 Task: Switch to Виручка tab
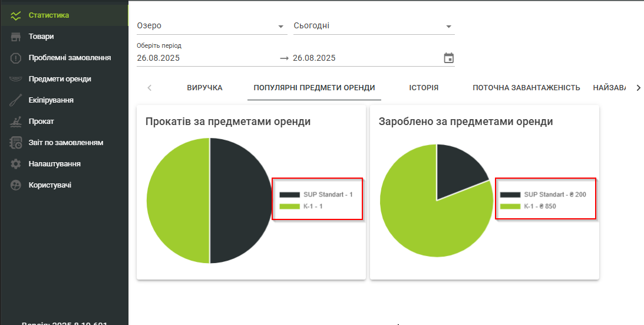tap(204, 88)
